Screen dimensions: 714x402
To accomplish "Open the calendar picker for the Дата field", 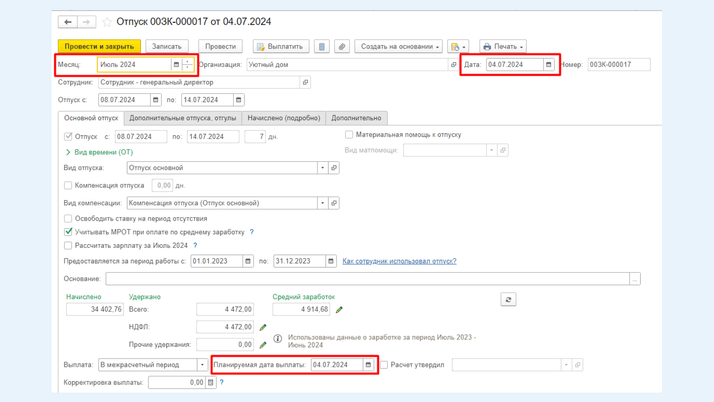I will 549,65.
